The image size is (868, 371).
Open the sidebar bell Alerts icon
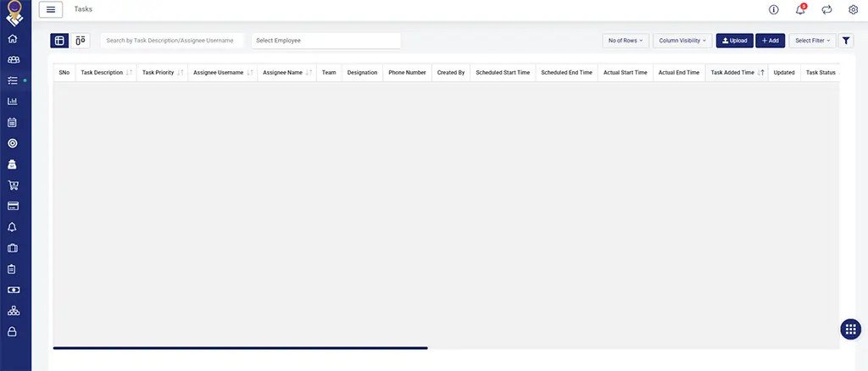(x=12, y=227)
